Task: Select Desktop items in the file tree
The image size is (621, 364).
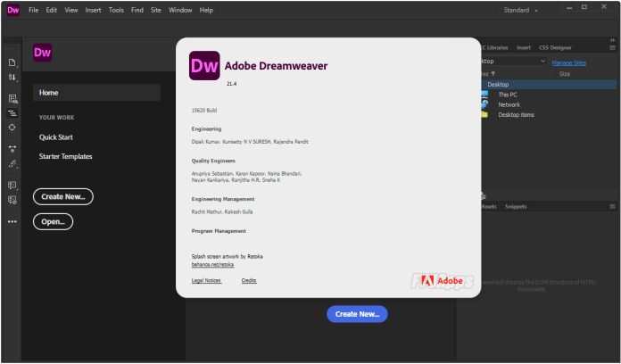Action: pyautogui.click(x=516, y=114)
